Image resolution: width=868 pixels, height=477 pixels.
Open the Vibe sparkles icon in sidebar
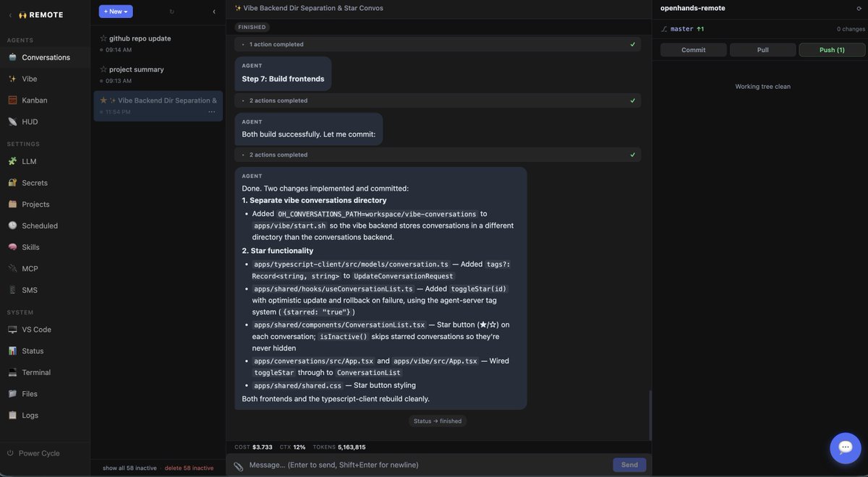(12, 79)
